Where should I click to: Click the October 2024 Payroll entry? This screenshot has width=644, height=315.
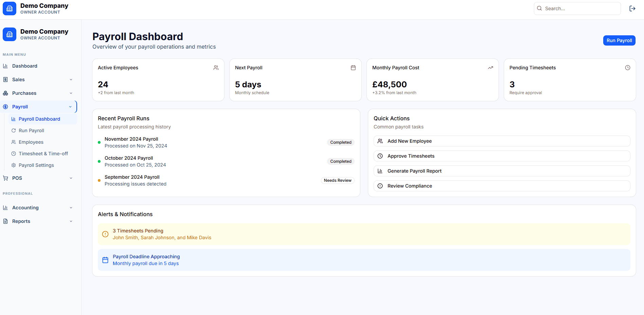[x=226, y=161]
